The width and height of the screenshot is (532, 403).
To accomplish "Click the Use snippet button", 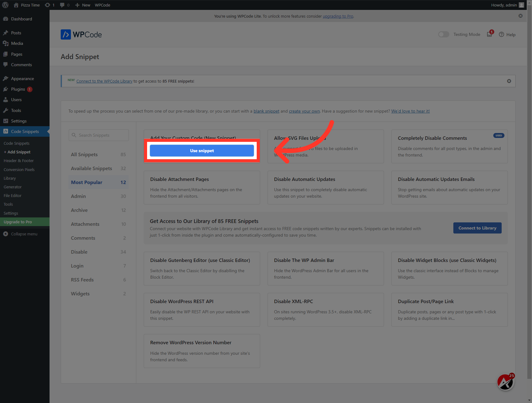I will point(202,151).
